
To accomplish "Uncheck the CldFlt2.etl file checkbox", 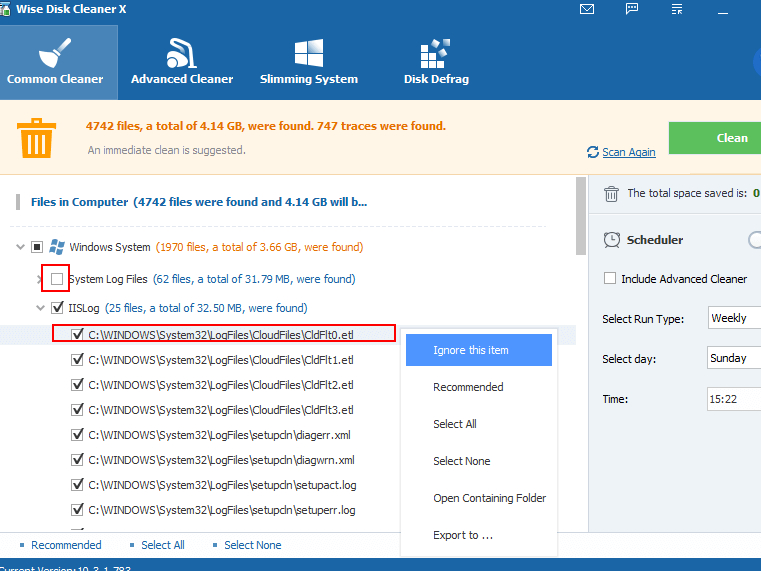I will pyautogui.click(x=77, y=385).
